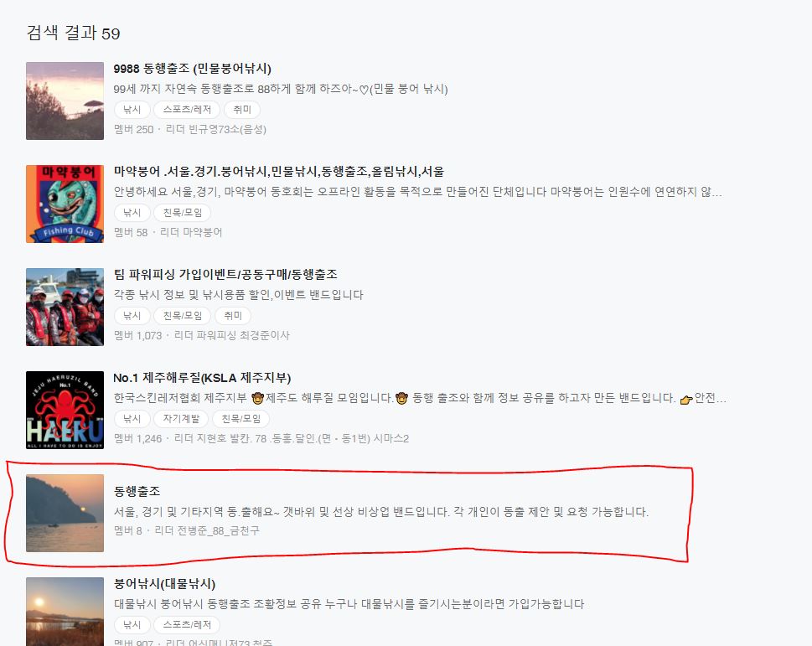Open the 동행출조 sunset thumbnail
Image resolution: width=812 pixels, height=646 pixels.
click(x=65, y=513)
